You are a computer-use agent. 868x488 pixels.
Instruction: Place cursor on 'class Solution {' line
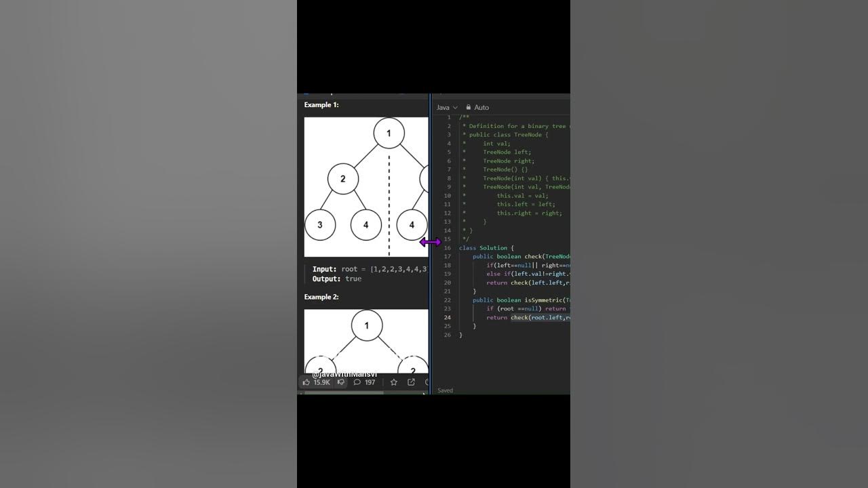[x=486, y=248]
